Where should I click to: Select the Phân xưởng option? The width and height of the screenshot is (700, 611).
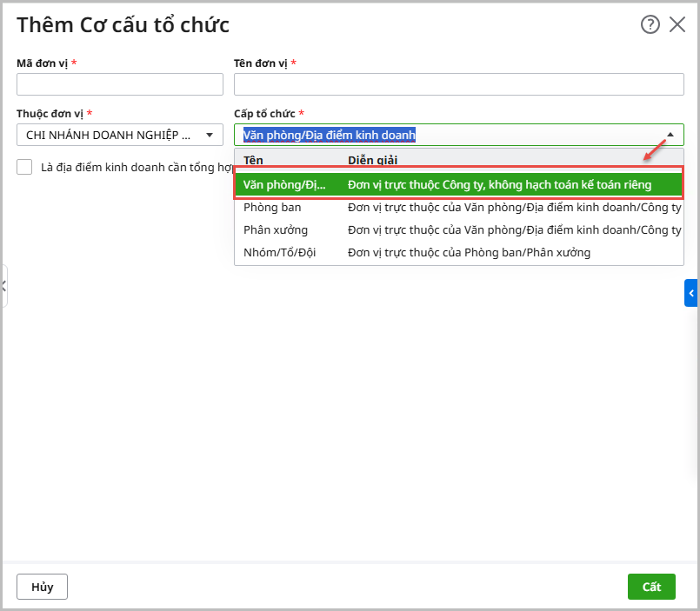pos(276,230)
